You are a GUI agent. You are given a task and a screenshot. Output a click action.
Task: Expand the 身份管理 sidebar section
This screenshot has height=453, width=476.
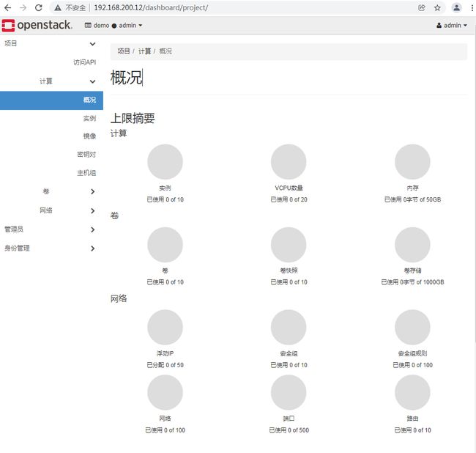[x=51, y=248]
